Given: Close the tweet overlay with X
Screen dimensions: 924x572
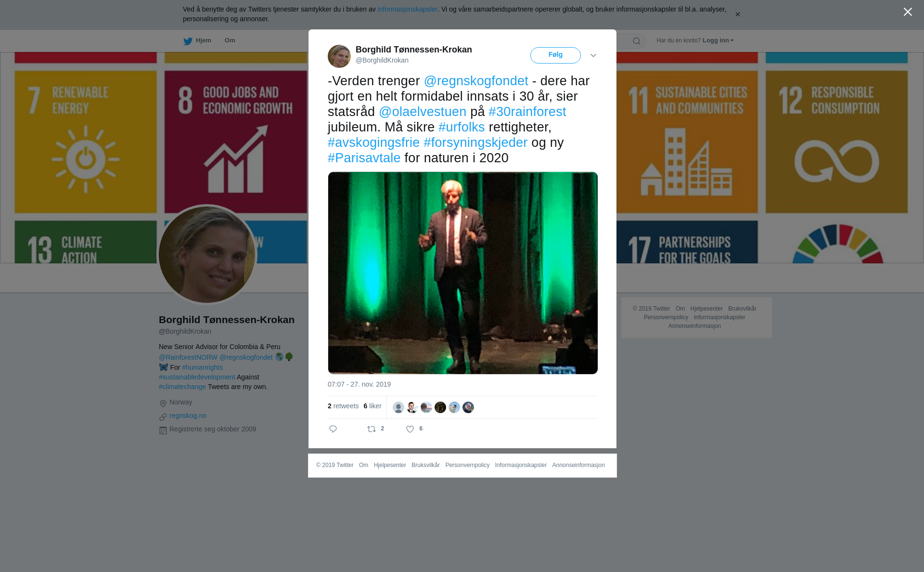Looking at the screenshot, I should click(908, 12).
